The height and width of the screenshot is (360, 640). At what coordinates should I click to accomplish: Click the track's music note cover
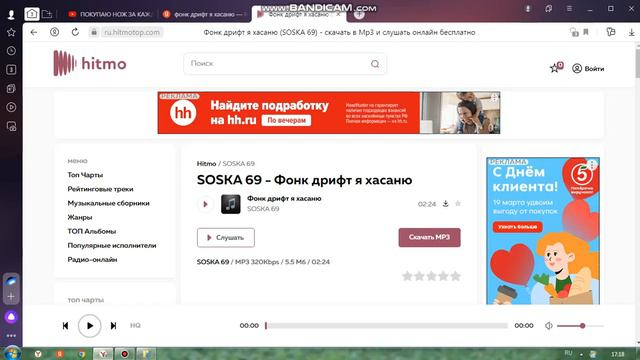231,204
